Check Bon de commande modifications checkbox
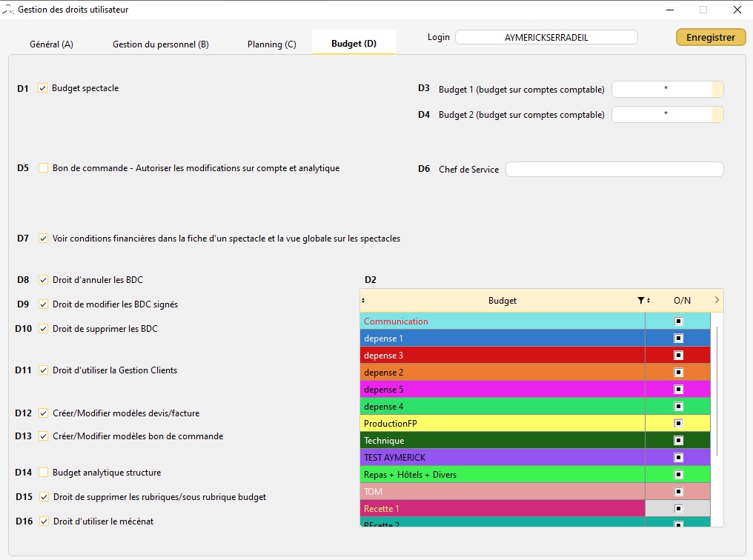 tap(44, 168)
